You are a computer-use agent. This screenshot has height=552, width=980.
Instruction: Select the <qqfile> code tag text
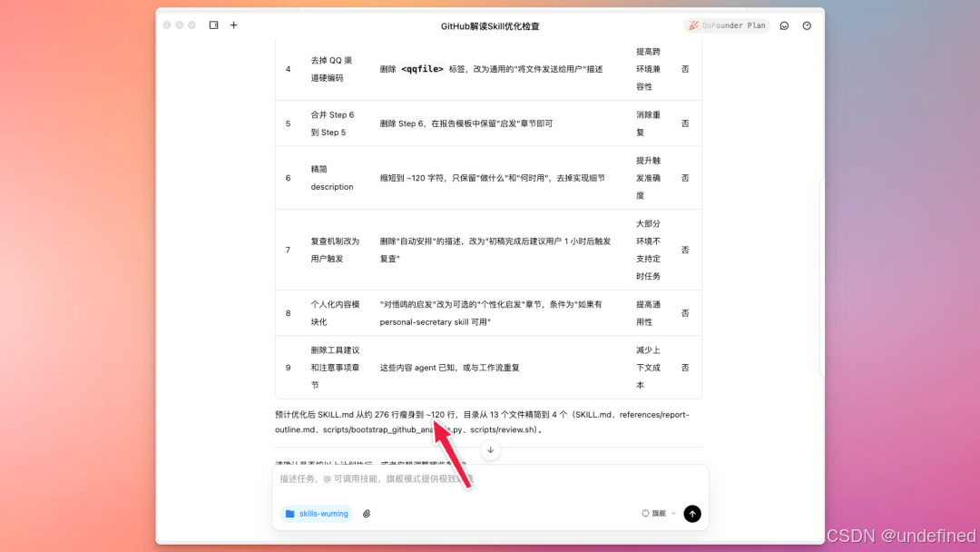point(423,69)
